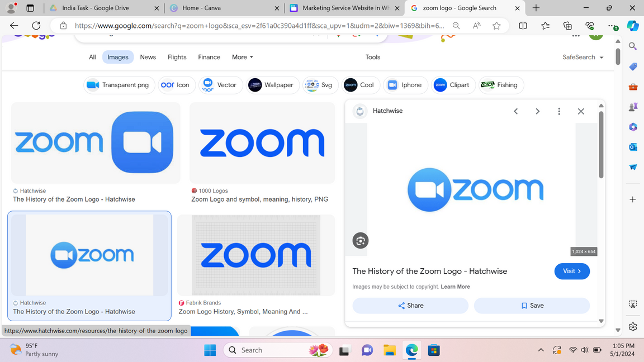Open the sidebar Outlook icon

coord(633,147)
